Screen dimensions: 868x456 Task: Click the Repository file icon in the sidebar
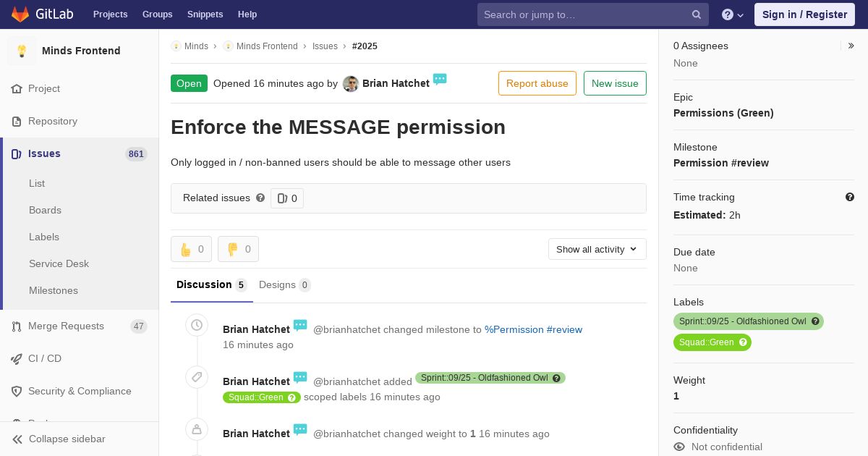[17, 122]
